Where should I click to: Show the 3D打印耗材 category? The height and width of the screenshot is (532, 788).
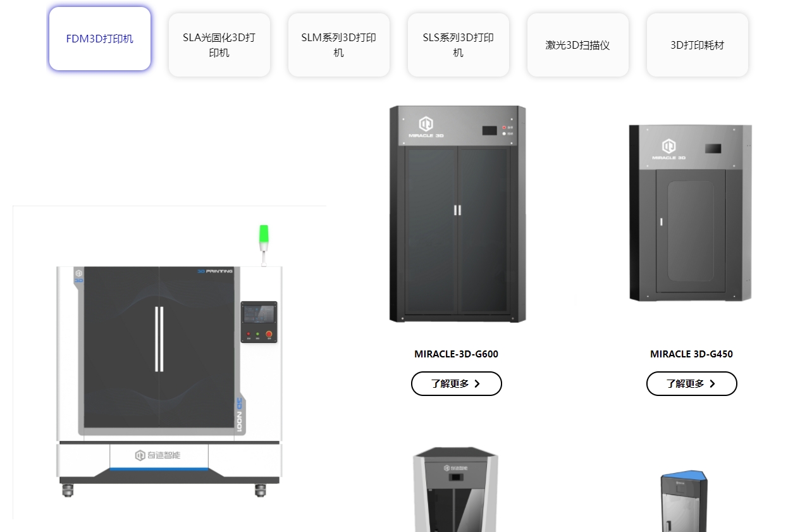(x=698, y=45)
